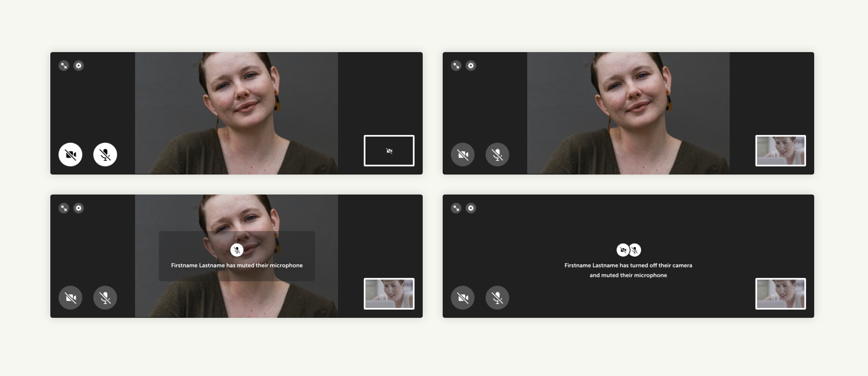Click 'and muted their microphone' message line
The height and width of the screenshot is (376, 868).
point(628,275)
